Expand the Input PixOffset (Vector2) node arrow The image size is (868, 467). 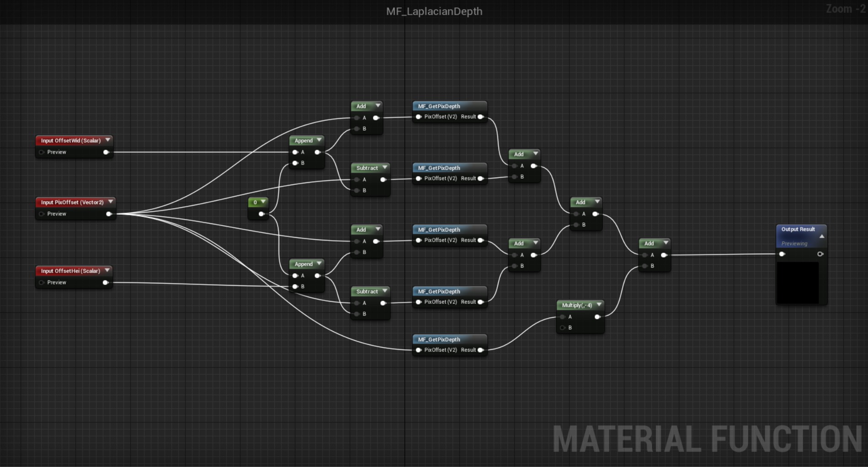coord(111,202)
